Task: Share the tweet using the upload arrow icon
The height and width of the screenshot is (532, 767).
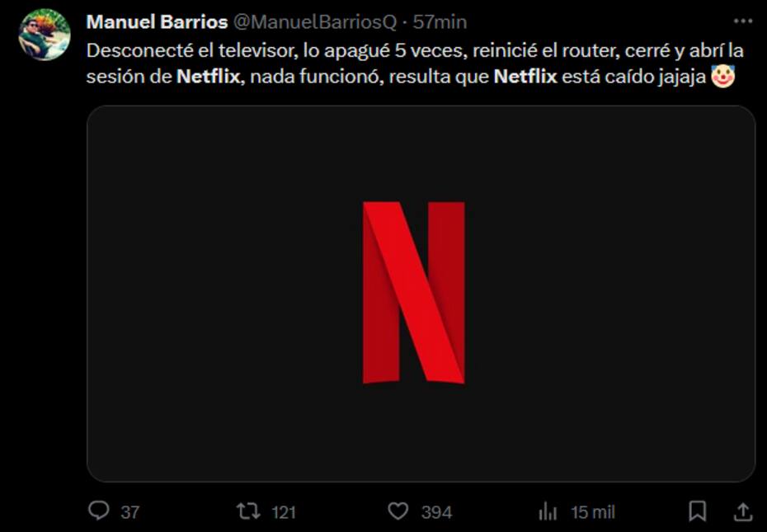Action: click(x=742, y=511)
